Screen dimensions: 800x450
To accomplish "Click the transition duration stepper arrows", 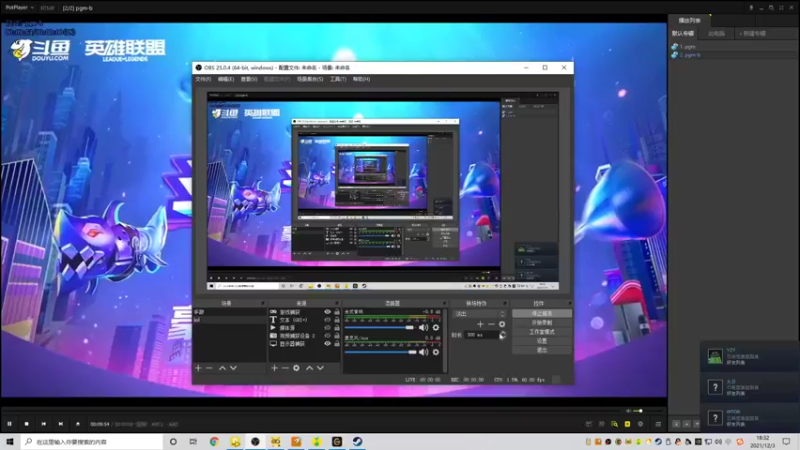I will click(x=503, y=335).
